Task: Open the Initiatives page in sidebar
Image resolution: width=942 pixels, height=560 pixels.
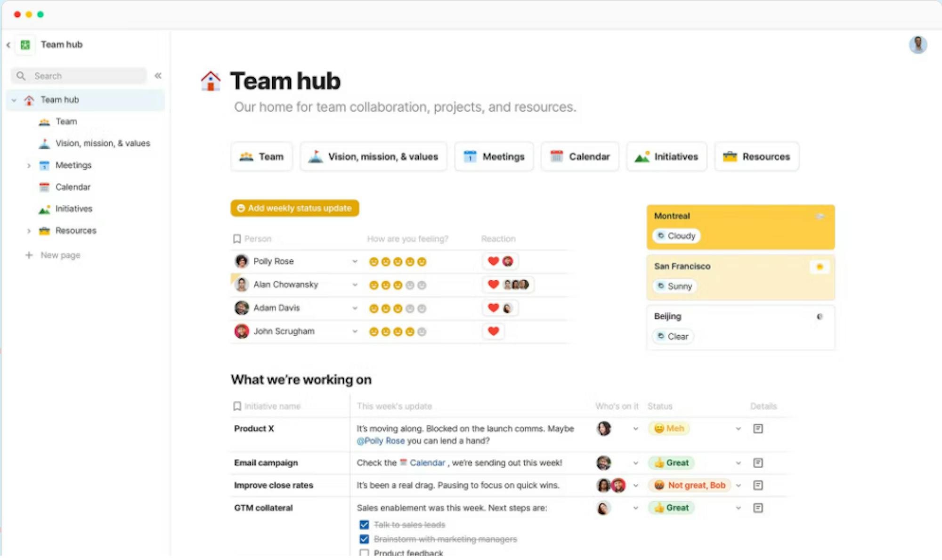Action: (x=73, y=209)
